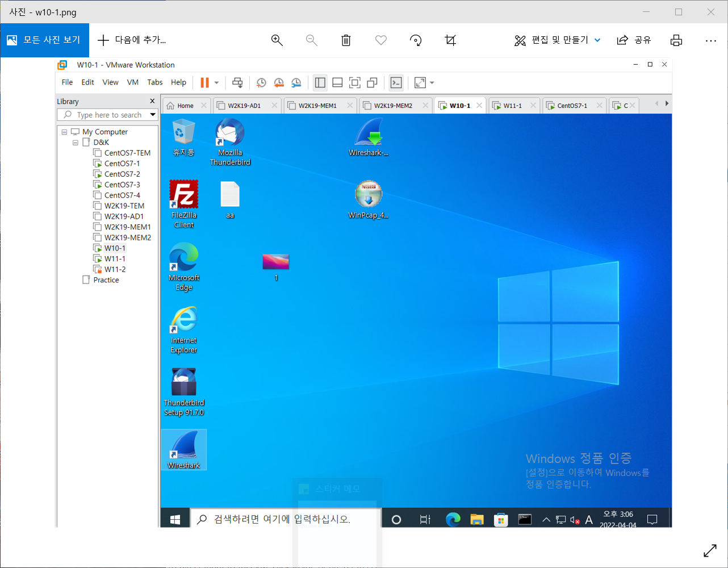Click the stretch guest display icon
This screenshot has height=568, width=728.
pos(420,82)
